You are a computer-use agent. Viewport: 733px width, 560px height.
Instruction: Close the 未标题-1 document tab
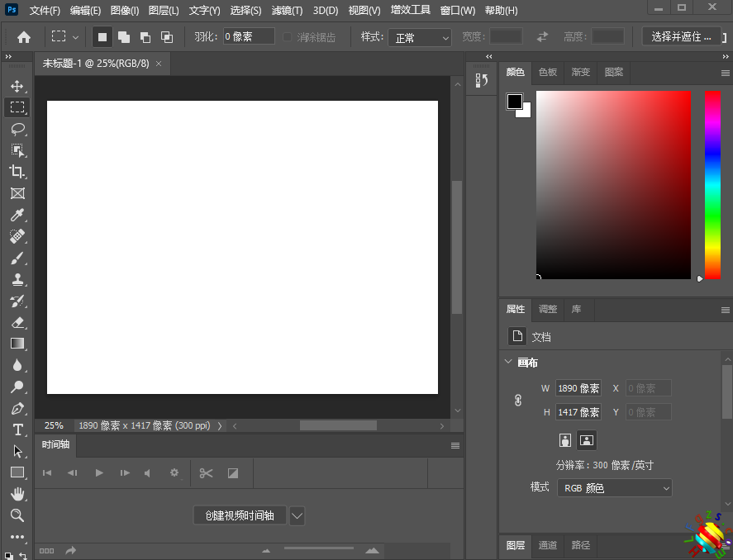pos(159,64)
